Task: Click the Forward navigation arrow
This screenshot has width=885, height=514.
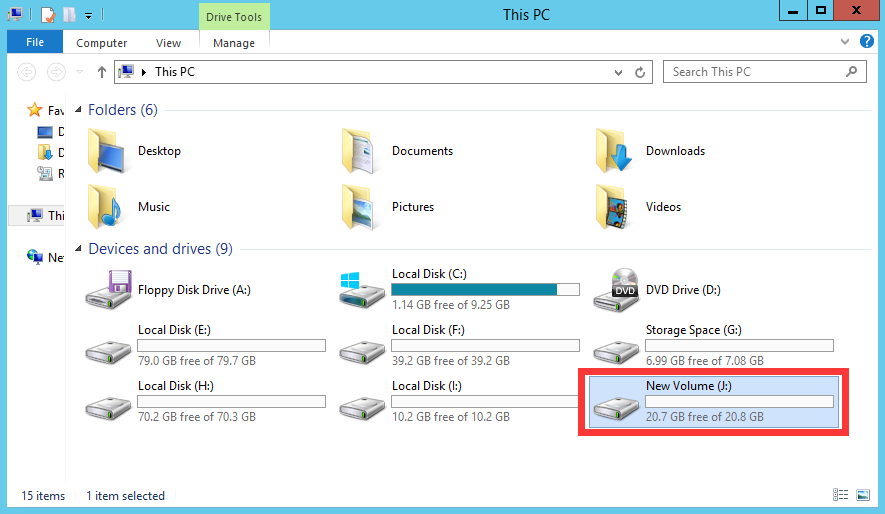Action: point(55,72)
